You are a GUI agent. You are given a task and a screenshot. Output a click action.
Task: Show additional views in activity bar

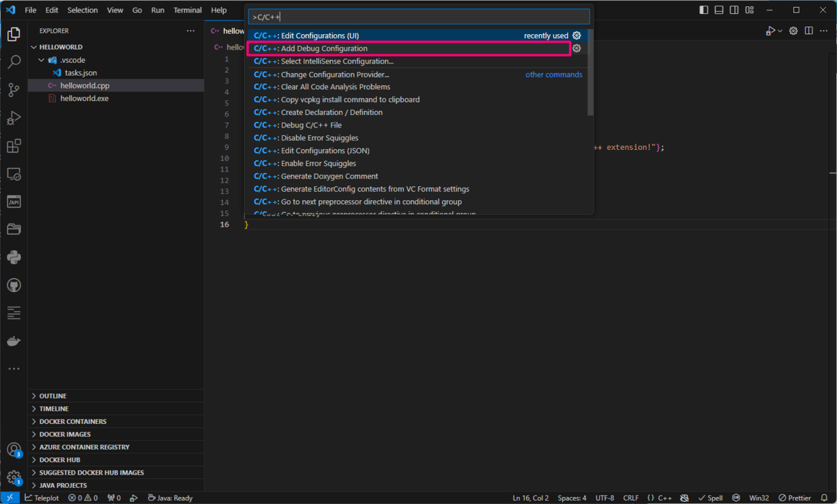click(13, 369)
